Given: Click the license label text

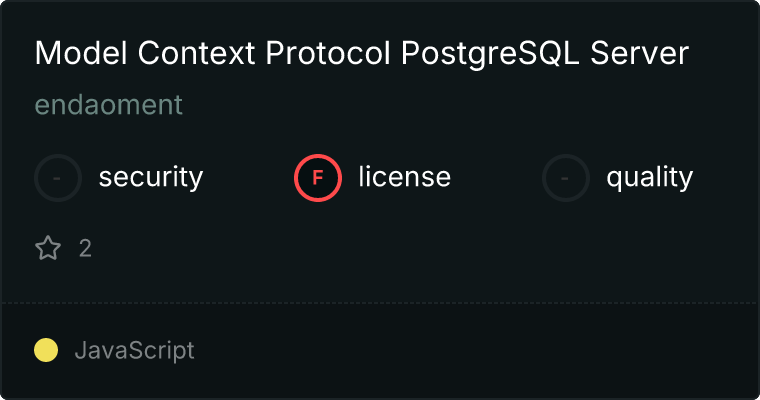Looking at the screenshot, I should [404, 178].
